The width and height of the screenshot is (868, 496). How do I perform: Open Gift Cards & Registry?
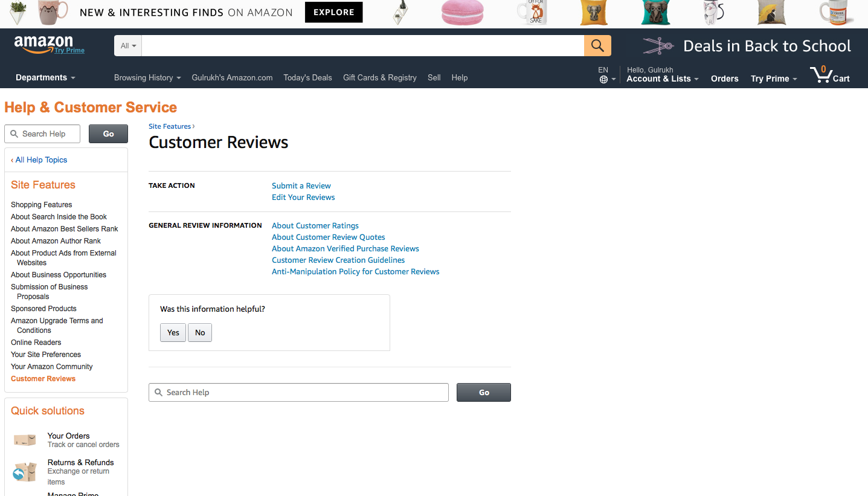(380, 77)
